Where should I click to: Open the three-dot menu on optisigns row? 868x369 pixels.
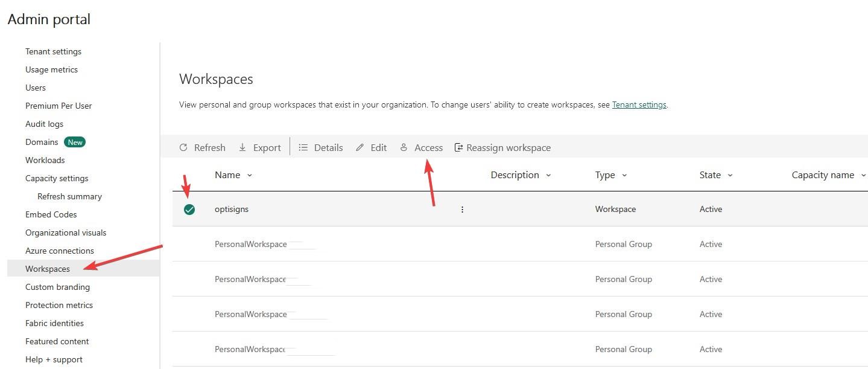[x=462, y=209]
